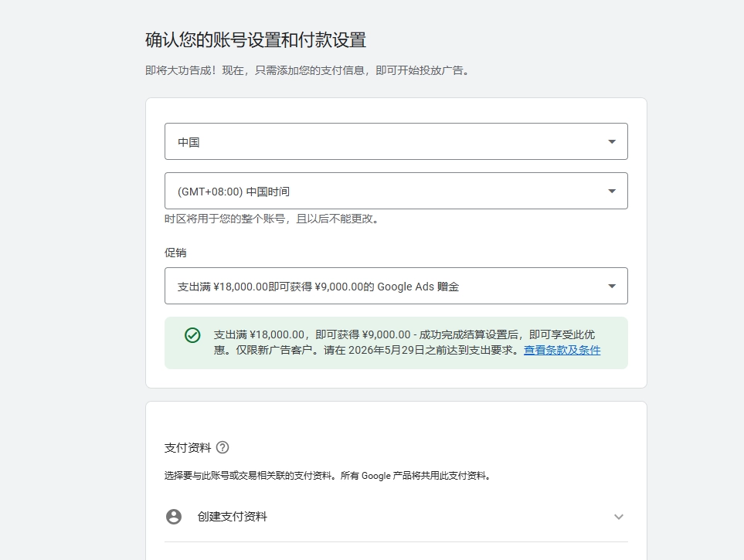Open the promotion dropdown for Google Ads 赠金

click(x=396, y=286)
